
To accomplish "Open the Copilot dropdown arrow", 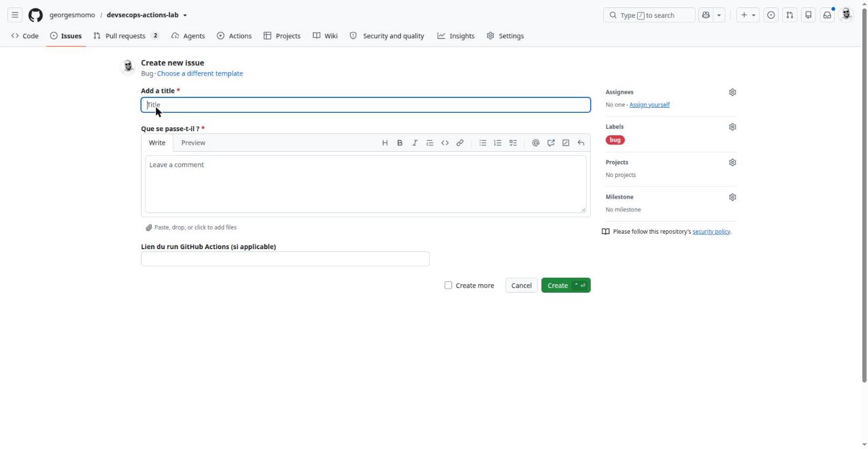I will pyautogui.click(x=719, y=15).
